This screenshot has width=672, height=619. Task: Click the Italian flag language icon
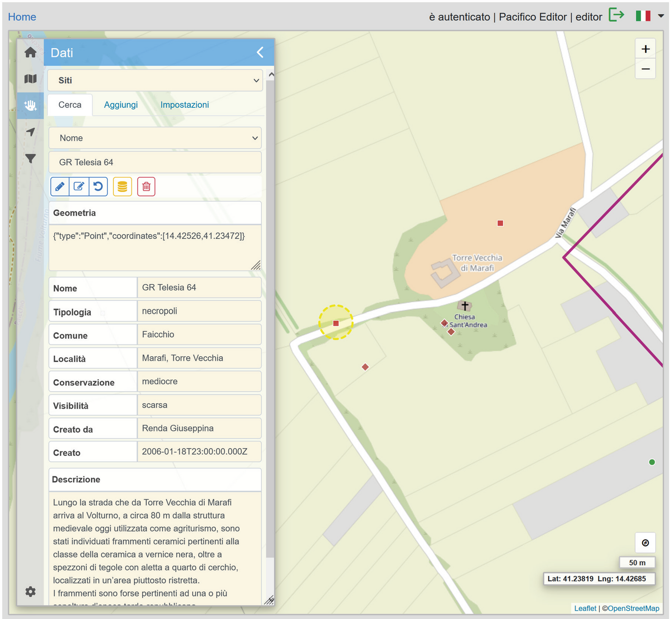pyautogui.click(x=643, y=16)
